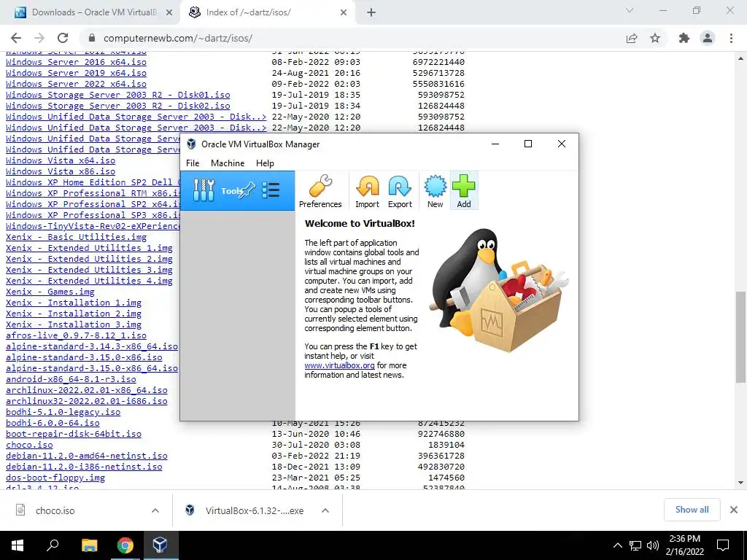Open Chrome profile avatar
The image size is (747, 560).
point(708,38)
